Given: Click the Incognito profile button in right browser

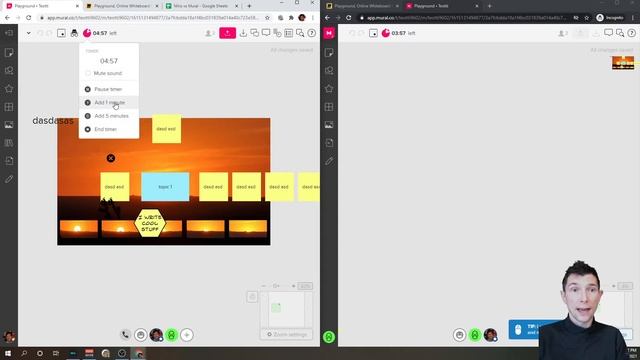Looking at the screenshot, I should tap(610, 18).
